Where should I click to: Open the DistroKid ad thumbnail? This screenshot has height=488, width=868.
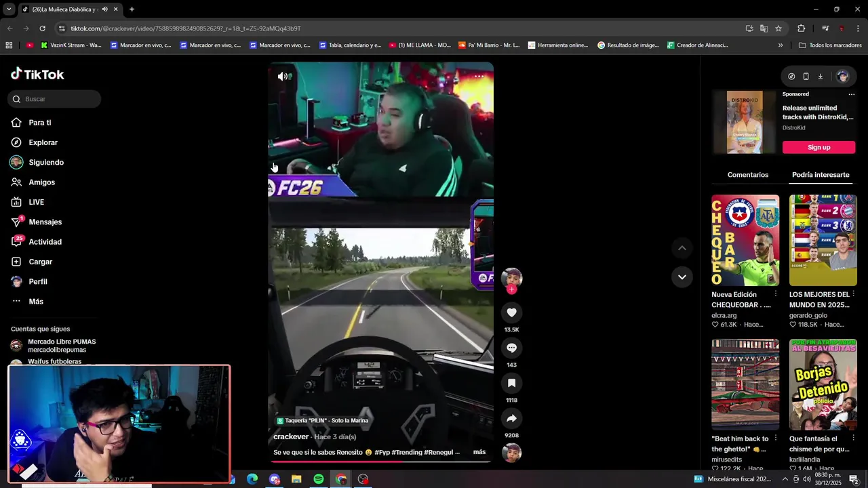[x=745, y=123]
